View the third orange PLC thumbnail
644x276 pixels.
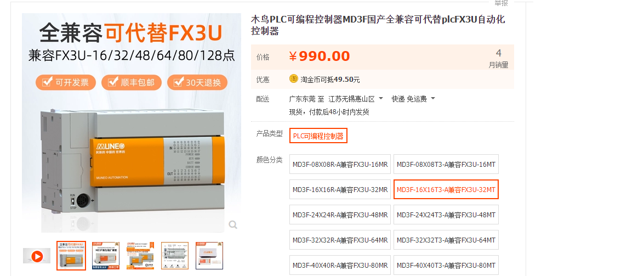(140, 256)
